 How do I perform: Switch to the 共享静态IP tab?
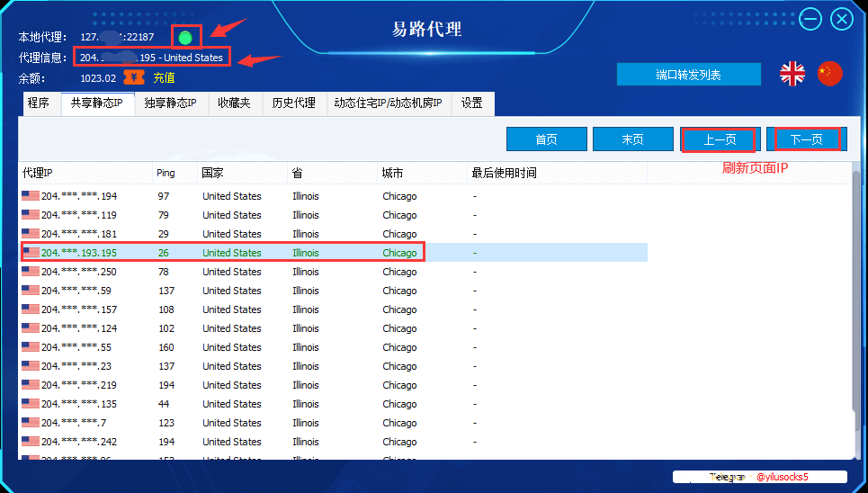click(97, 103)
